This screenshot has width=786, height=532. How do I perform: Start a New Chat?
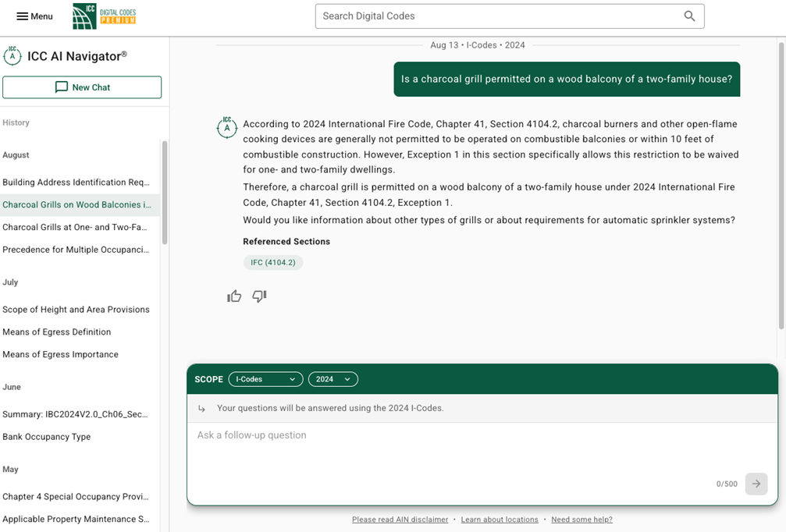pos(82,87)
